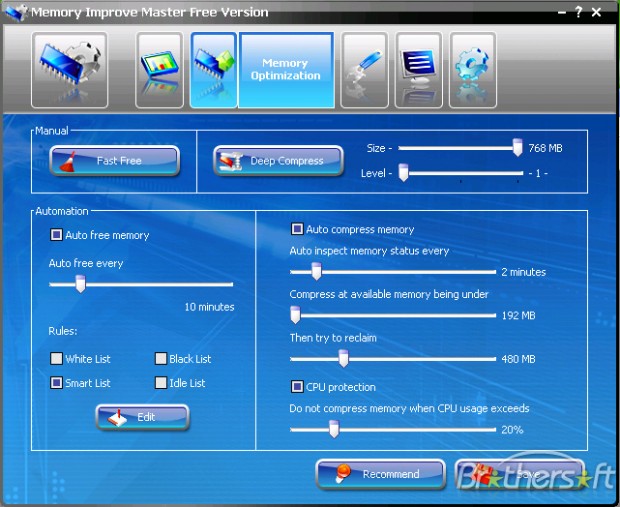This screenshot has width=620, height=507.
Task: Click the 'Rules:' label
Action: point(63,331)
